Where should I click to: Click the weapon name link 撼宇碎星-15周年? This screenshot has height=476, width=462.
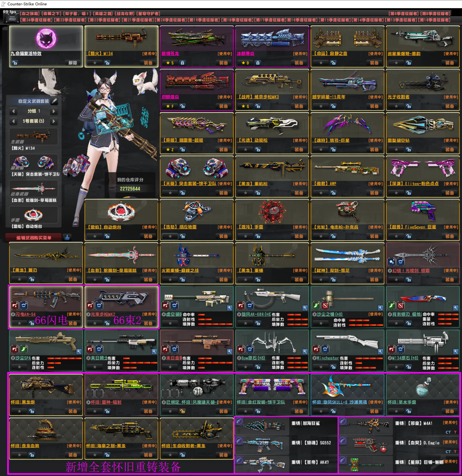click(x=329, y=97)
